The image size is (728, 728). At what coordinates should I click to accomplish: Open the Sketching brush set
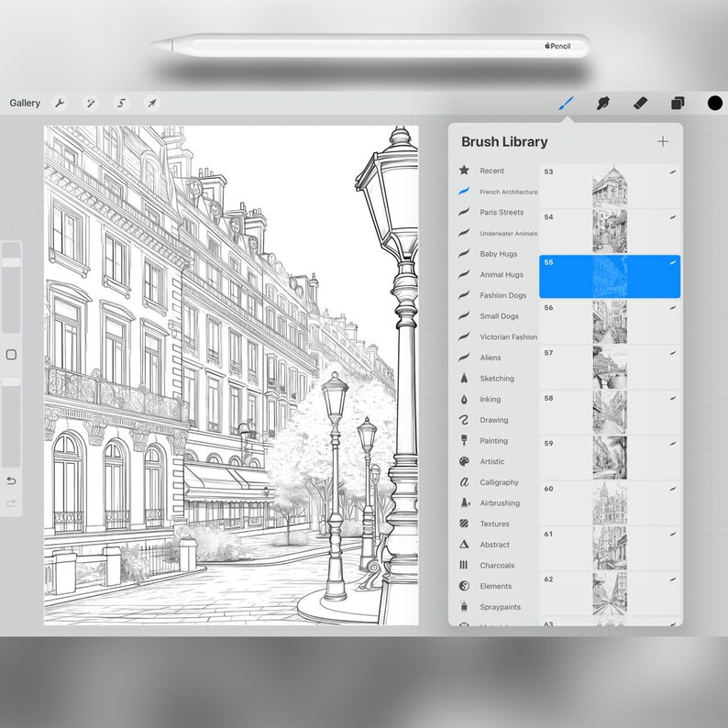(497, 379)
